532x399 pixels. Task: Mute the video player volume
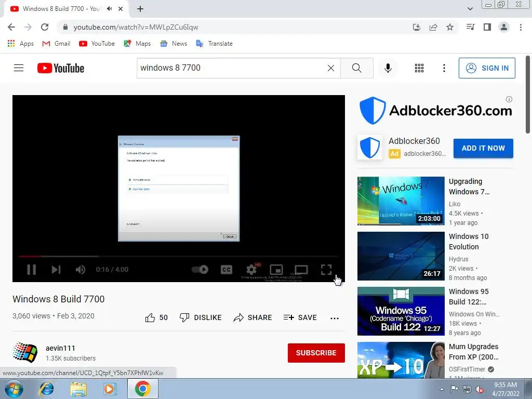pos(81,270)
